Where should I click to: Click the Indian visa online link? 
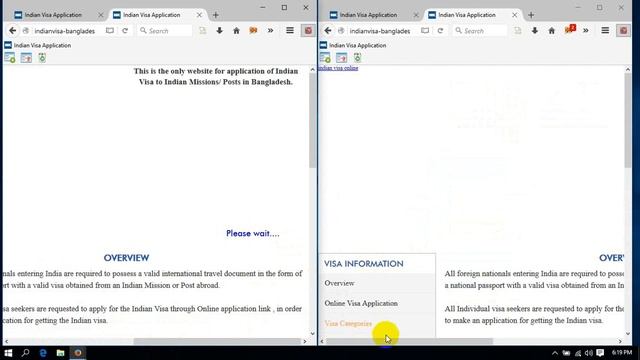click(338, 68)
